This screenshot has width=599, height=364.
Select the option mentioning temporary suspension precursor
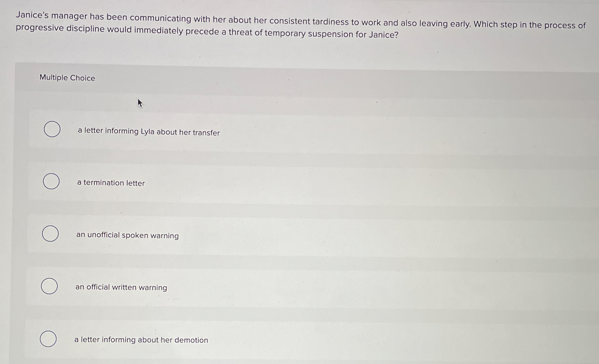tap(121, 288)
